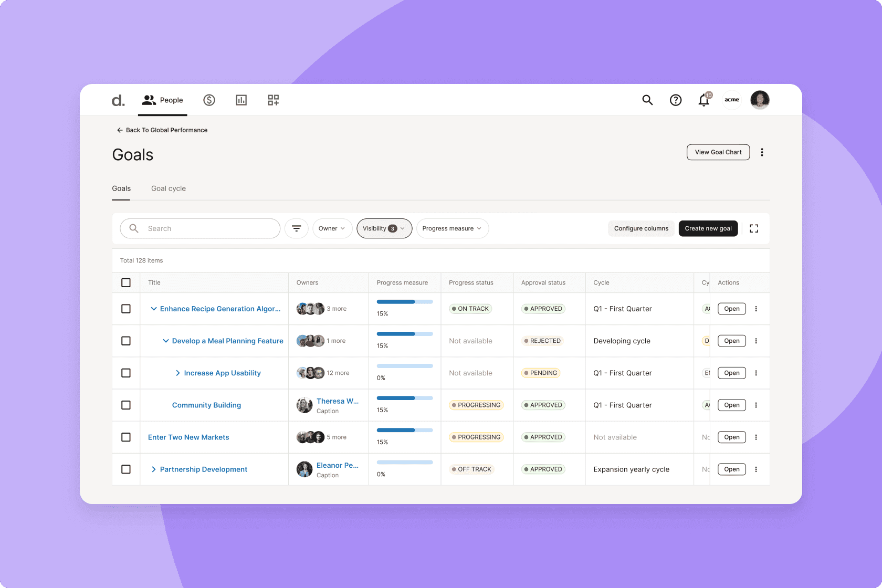The image size is (882, 588).
Task: Open row menu for Develop a Meal Planning
Action: click(756, 341)
